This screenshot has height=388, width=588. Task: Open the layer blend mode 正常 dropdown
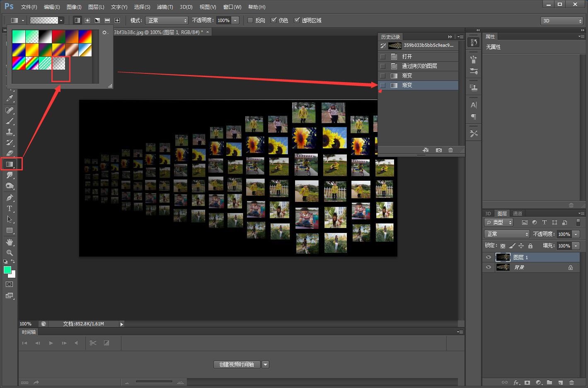[507, 234]
